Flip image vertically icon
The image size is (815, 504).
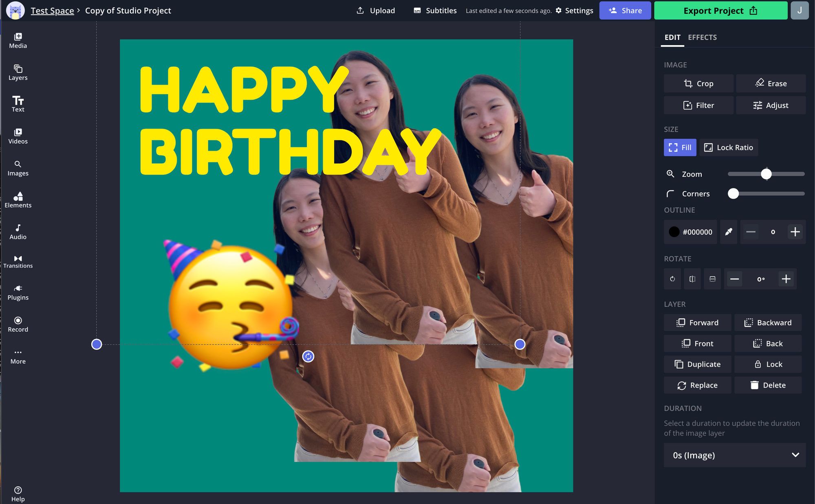click(712, 279)
